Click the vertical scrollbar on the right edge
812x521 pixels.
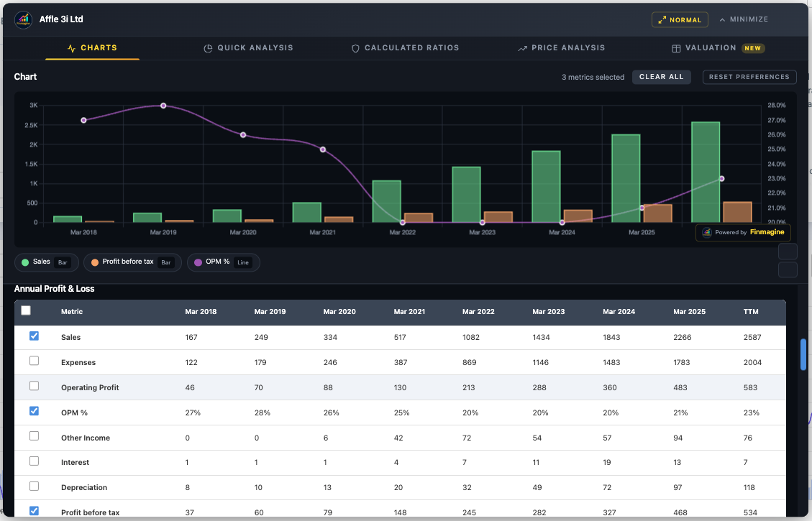point(803,355)
